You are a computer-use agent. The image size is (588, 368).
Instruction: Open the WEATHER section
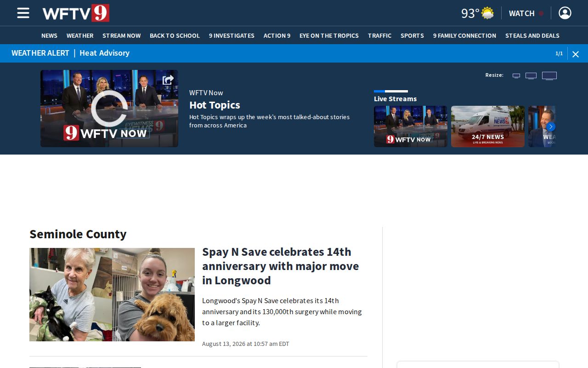pos(80,35)
